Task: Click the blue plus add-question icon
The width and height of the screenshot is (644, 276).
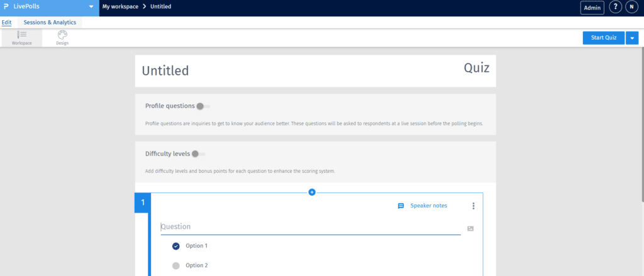Action: click(x=312, y=192)
